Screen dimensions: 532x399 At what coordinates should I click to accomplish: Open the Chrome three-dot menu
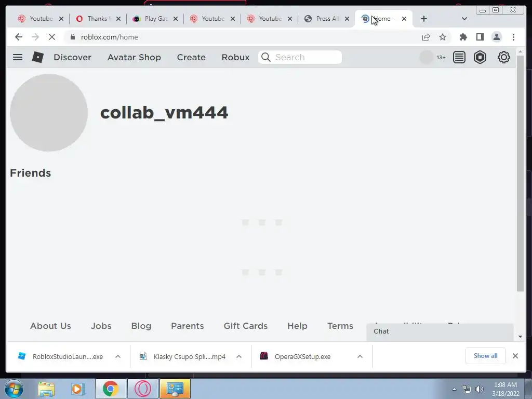pyautogui.click(x=513, y=37)
